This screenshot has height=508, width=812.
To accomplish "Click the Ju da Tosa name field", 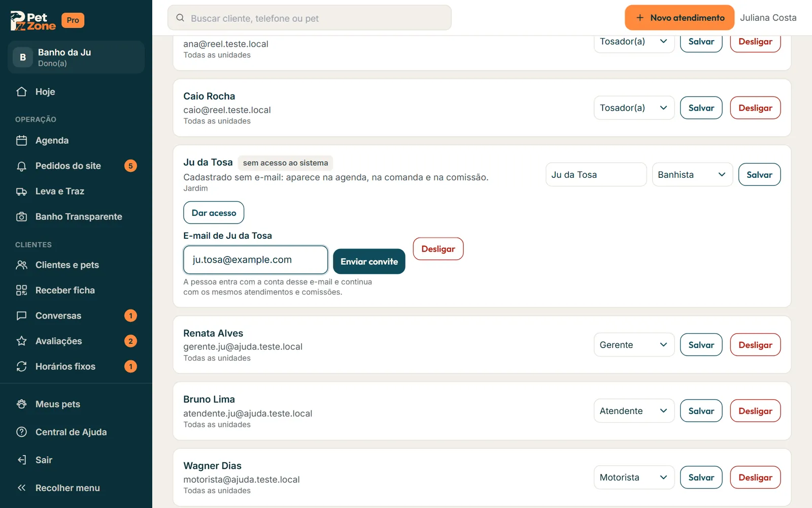I will pyautogui.click(x=596, y=175).
